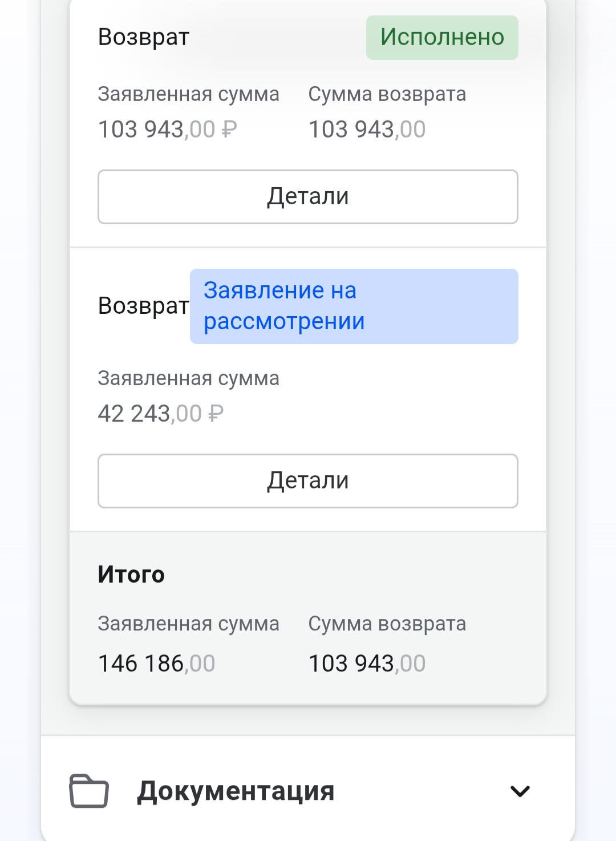Click the Заявленная сумма label above 42 243,00
This screenshot has width=616, height=841.
pyautogui.click(x=188, y=378)
